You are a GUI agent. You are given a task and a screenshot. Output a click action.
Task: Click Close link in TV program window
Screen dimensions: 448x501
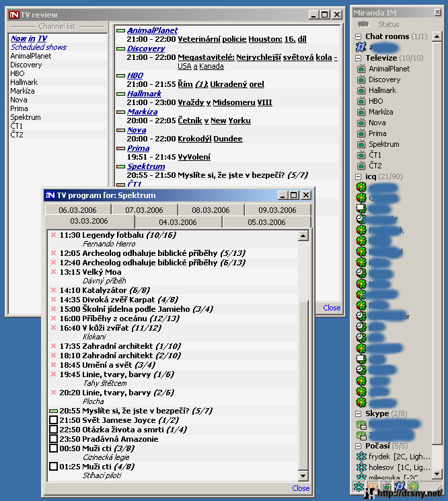pos(301,488)
